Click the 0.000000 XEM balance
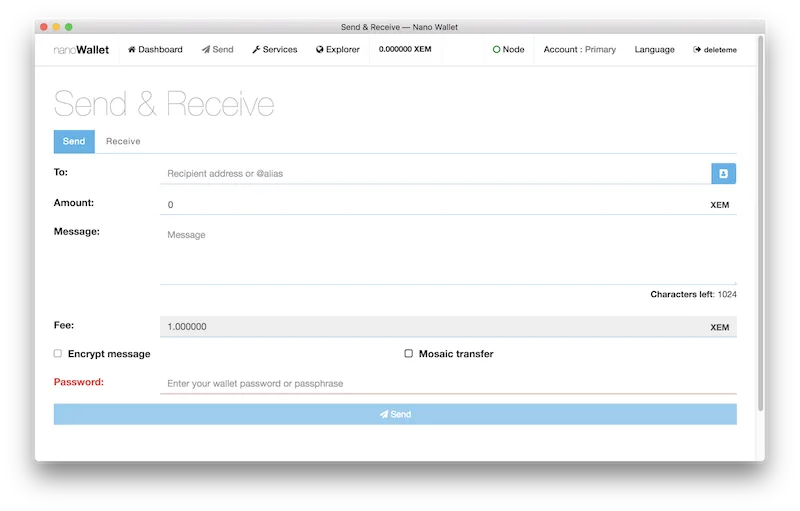The height and width of the screenshot is (511, 800). click(x=405, y=50)
